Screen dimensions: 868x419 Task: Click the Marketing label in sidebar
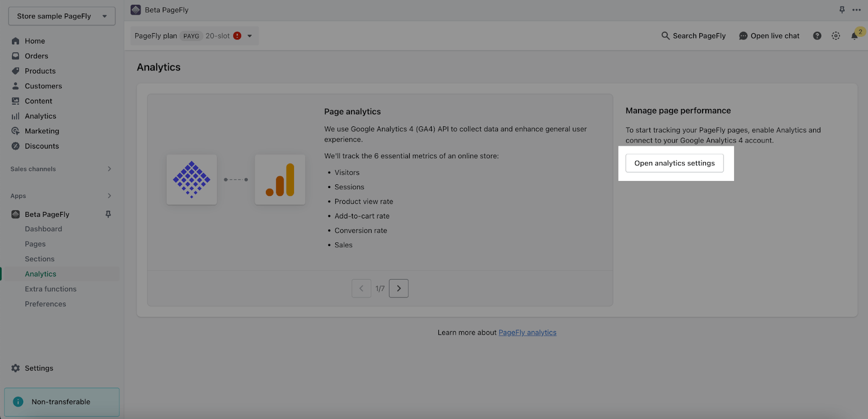coord(42,131)
